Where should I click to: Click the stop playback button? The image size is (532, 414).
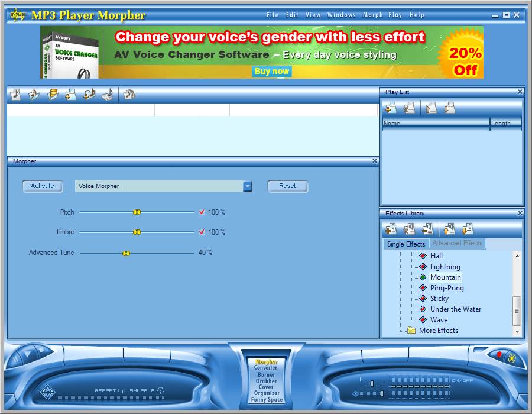click(41, 350)
